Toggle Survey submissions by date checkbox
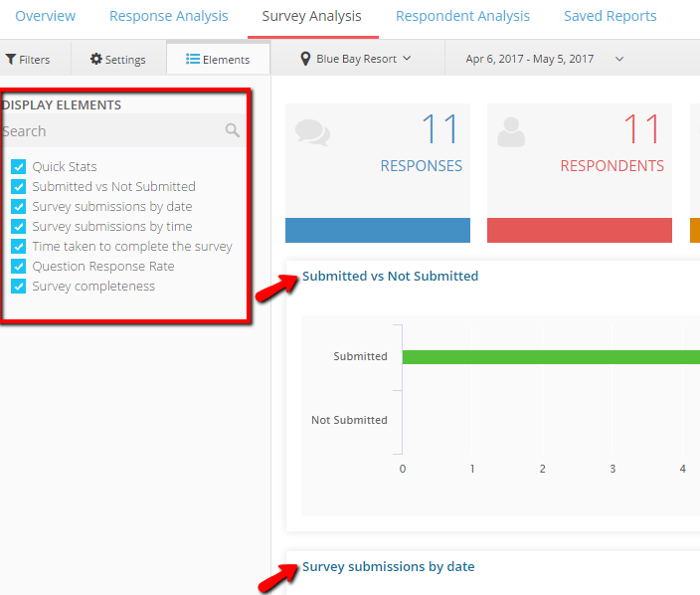This screenshot has height=595, width=700. 18,206
